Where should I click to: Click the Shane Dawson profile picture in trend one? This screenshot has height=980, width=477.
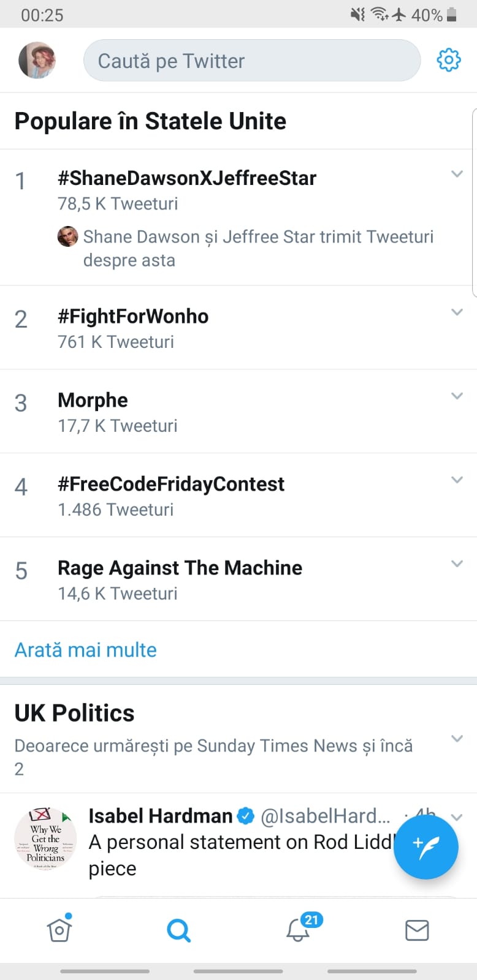[x=68, y=236]
